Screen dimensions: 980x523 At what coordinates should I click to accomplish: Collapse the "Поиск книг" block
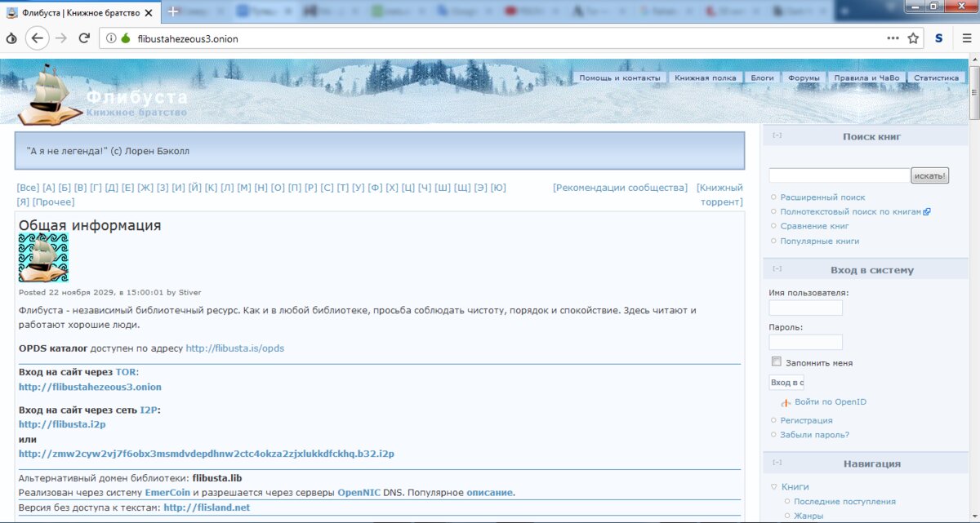pyautogui.click(x=777, y=136)
